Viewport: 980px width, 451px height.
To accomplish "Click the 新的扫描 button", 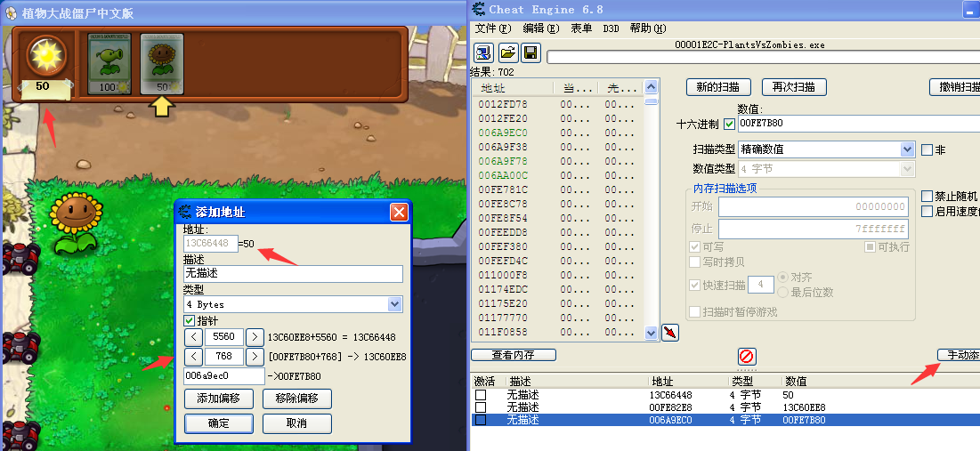I will click(x=718, y=87).
